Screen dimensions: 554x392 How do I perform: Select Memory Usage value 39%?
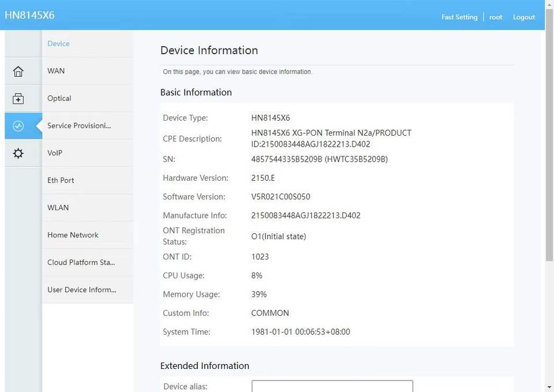coord(259,294)
